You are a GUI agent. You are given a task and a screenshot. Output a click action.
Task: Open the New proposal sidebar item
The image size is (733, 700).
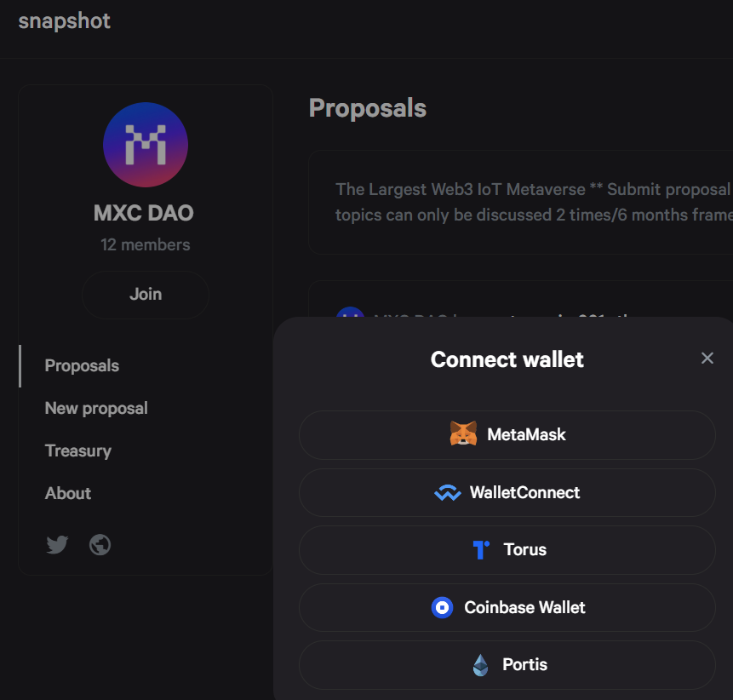point(96,408)
